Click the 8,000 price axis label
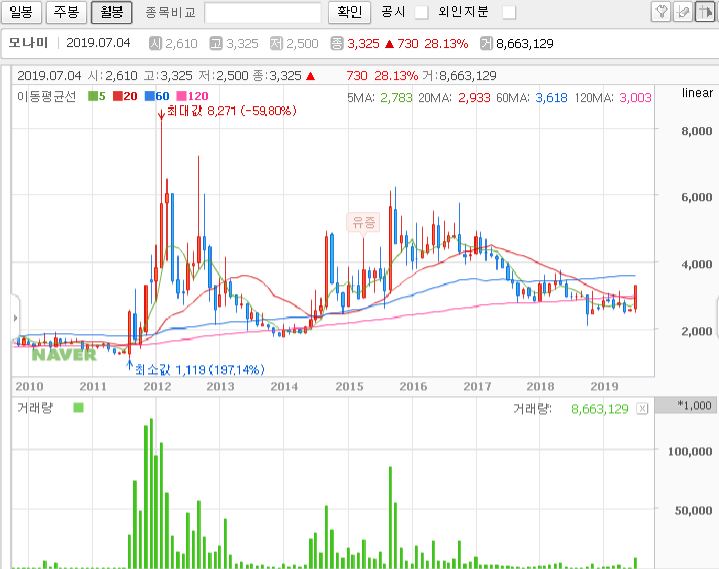Screen dimensions: 719x569 click(x=697, y=131)
